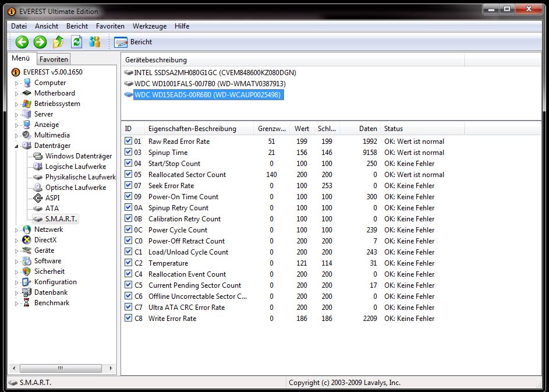The height and width of the screenshot is (392, 549).
Task: Click the ID column header
Action: [x=133, y=129]
